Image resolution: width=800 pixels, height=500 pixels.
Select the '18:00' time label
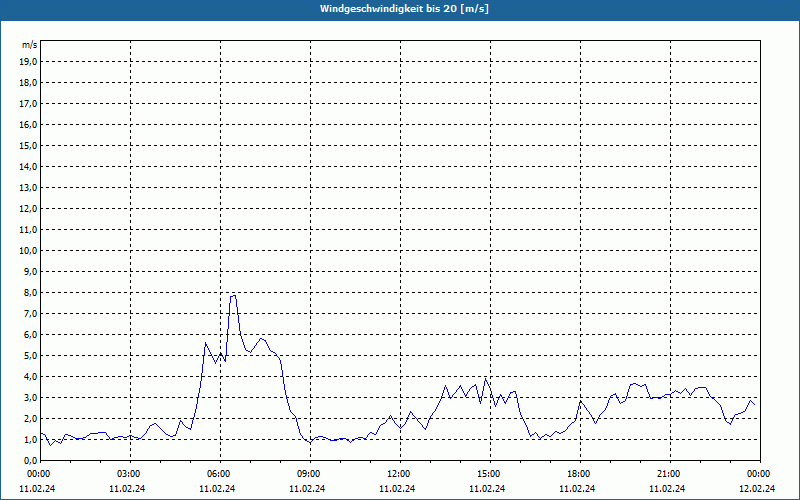580,474
